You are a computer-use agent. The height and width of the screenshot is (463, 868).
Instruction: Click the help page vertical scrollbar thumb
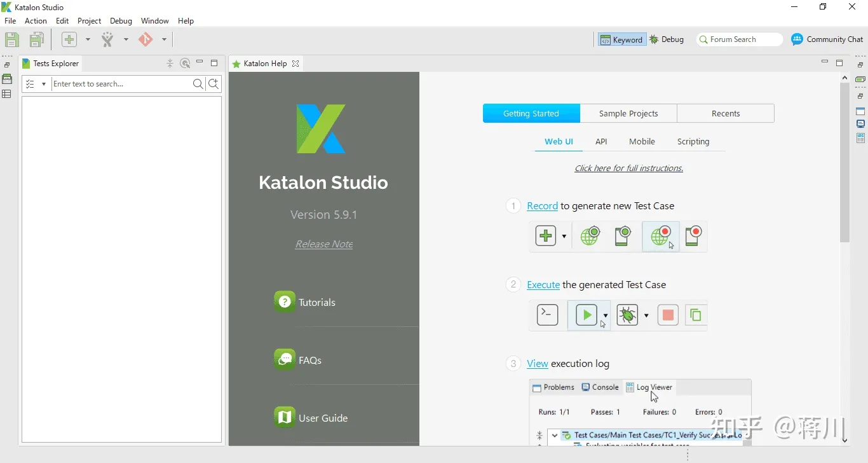pyautogui.click(x=844, y=163)
